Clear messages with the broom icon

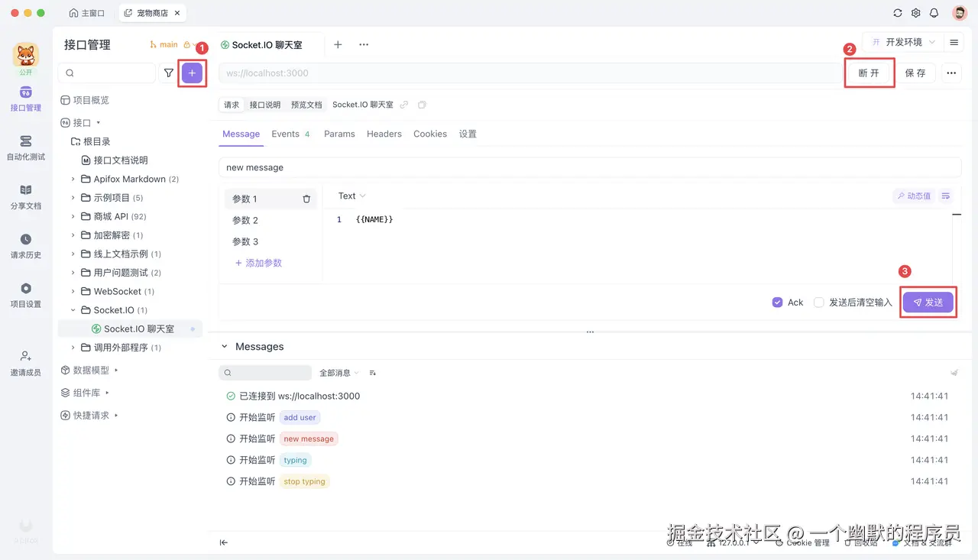(x=954, y=372)
